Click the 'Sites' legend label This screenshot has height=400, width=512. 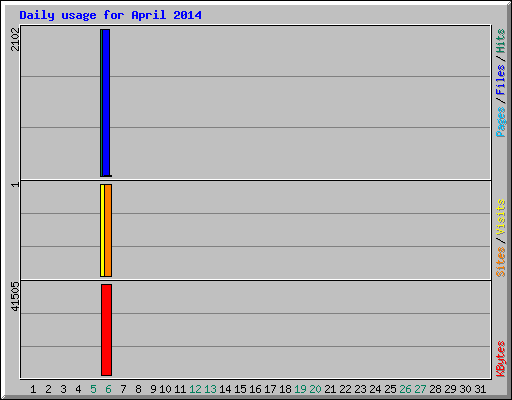tap(501, 262)
